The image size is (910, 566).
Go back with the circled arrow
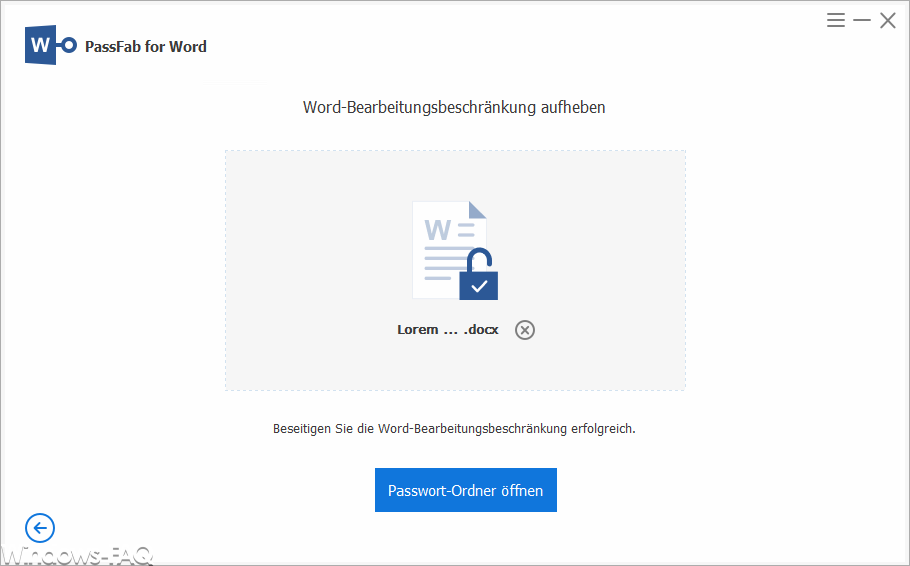(x=40, y=528)
